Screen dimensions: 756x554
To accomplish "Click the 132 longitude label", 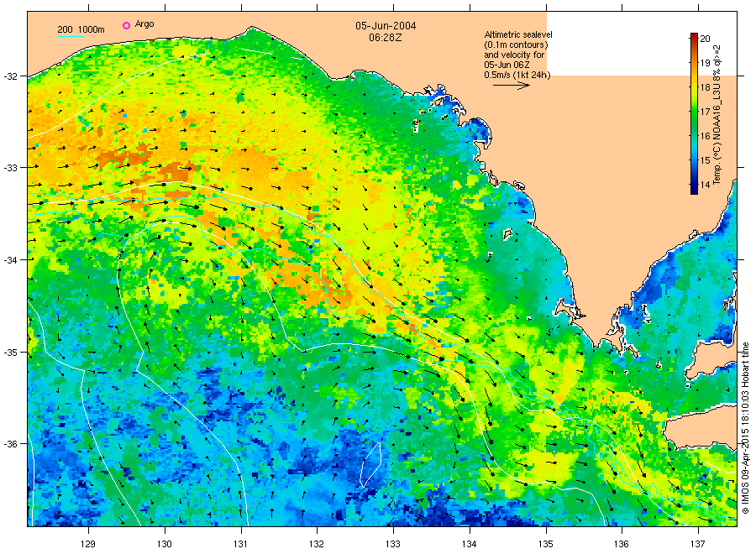I will pyautogui.click(x=317, y=545).
